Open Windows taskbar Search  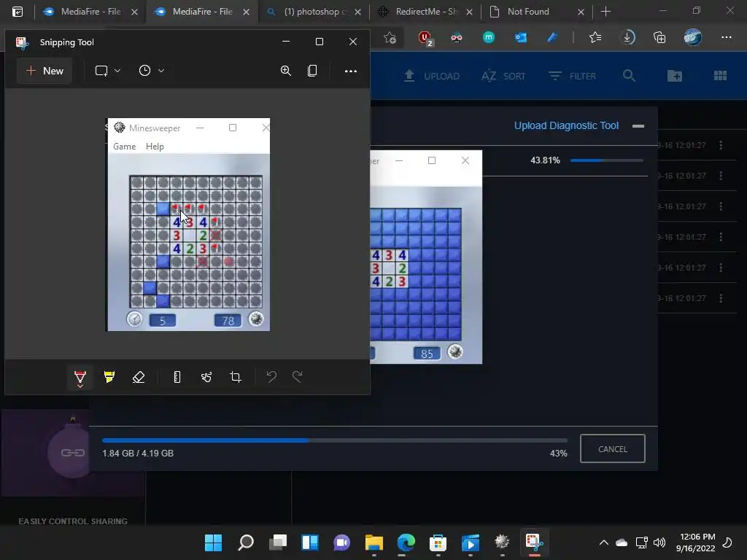245,542
